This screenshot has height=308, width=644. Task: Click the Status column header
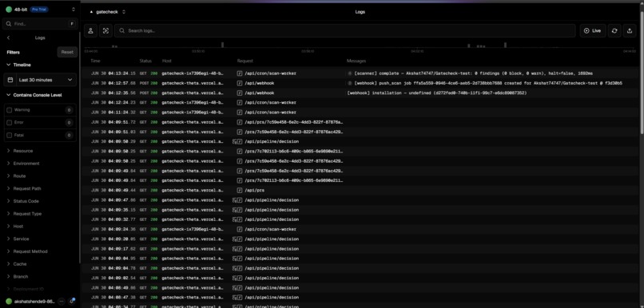pyautogui.click(x=145, y=61)
